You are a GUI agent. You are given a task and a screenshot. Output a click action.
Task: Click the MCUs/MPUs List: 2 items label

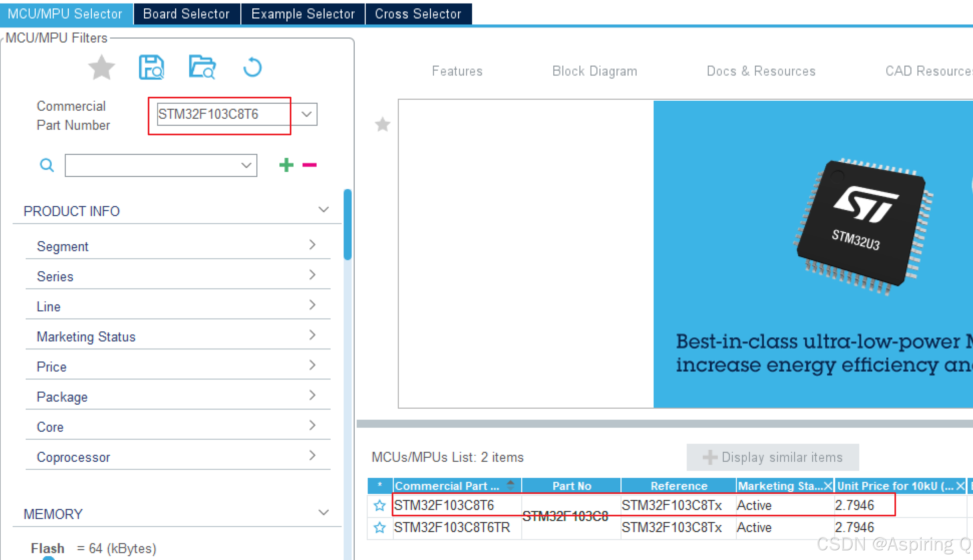point(448,457)
